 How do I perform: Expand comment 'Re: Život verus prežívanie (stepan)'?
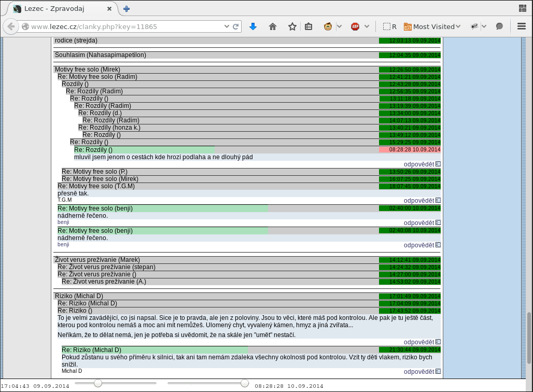pos(106,267)
